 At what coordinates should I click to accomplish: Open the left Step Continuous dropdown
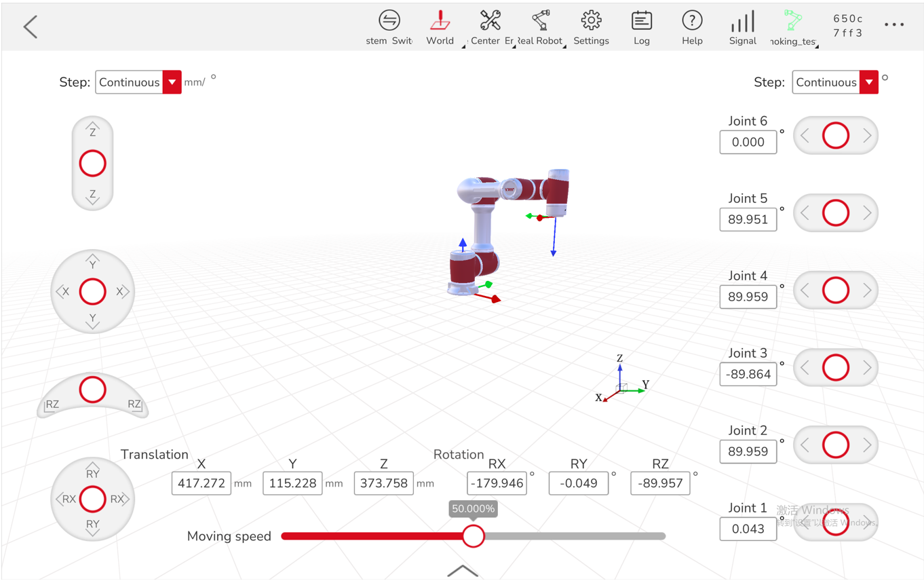(138, 82)
